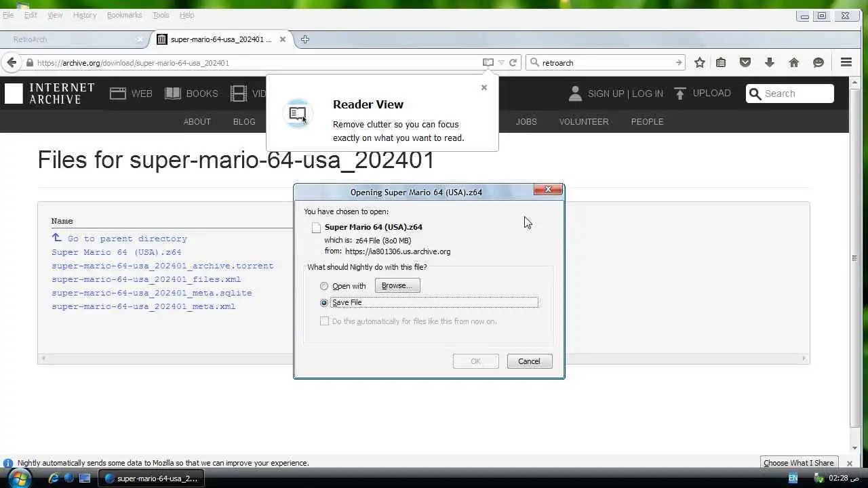Viewport: 868px width, 488px height.
Task: Open the hamburger menu
Action: (846, 62)
